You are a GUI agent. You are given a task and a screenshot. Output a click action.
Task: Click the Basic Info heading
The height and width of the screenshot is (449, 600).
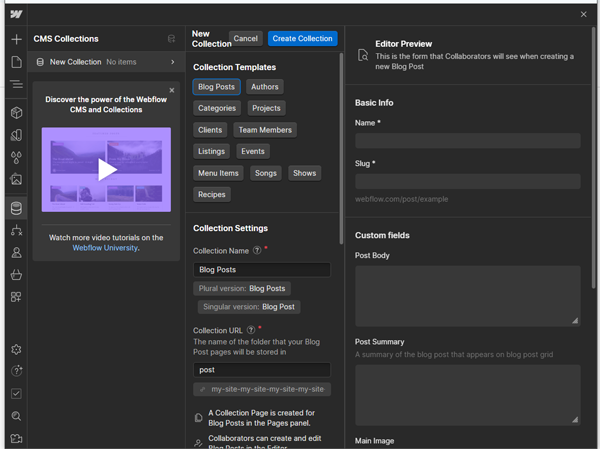click(x=374, y=103)
